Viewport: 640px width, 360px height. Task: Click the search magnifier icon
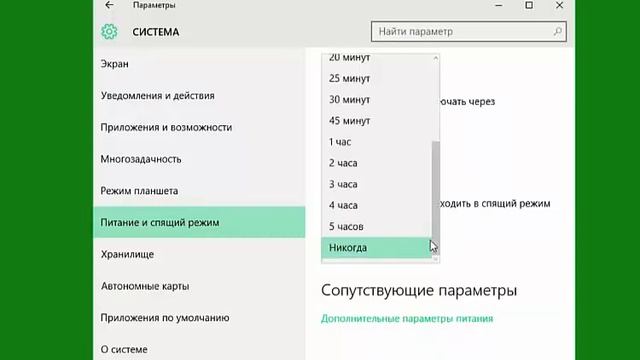coord(558,31)
